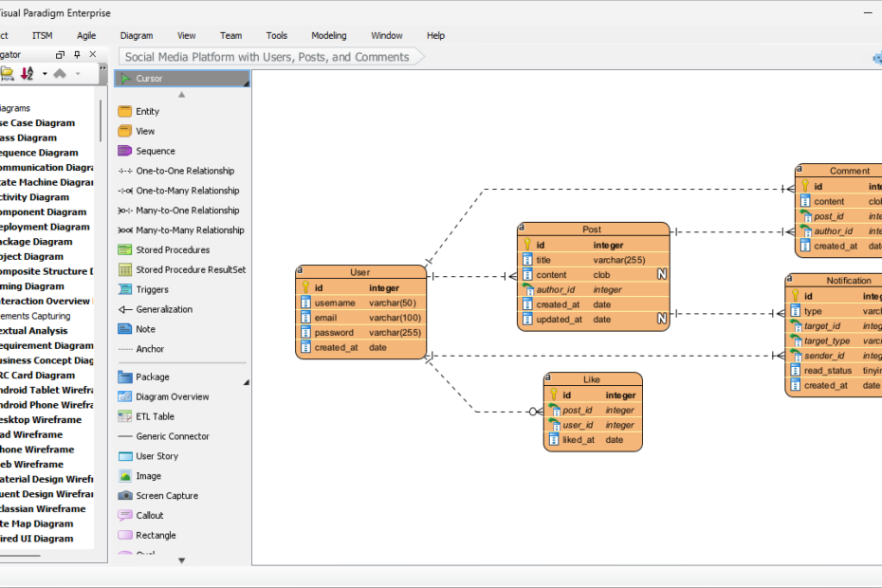This screenshot has width=882, height=588.
Task: Select the Stored Procedures tool
Action: pos(172,250)
